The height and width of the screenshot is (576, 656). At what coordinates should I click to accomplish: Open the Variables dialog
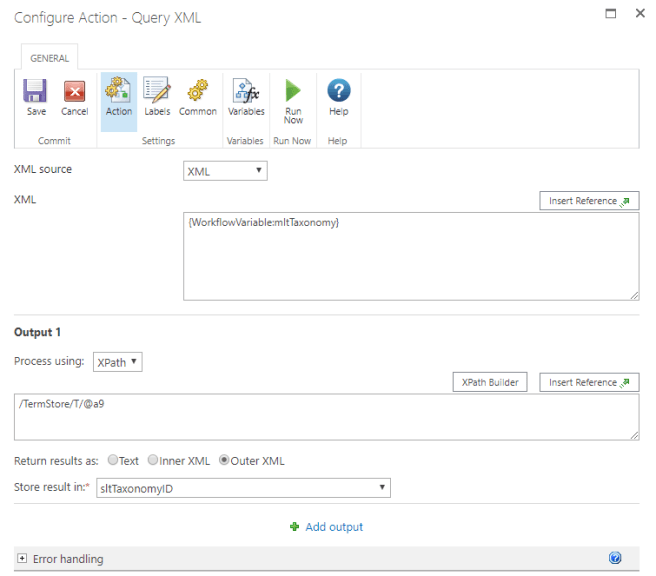click(246, 97)
